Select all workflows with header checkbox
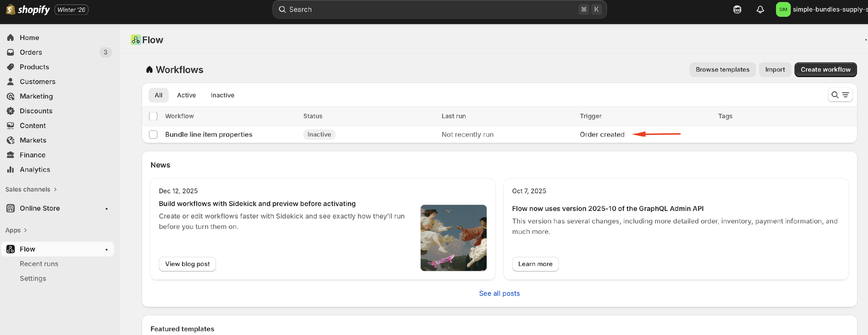Screen dimensions: 868x335 pos(153,116)
